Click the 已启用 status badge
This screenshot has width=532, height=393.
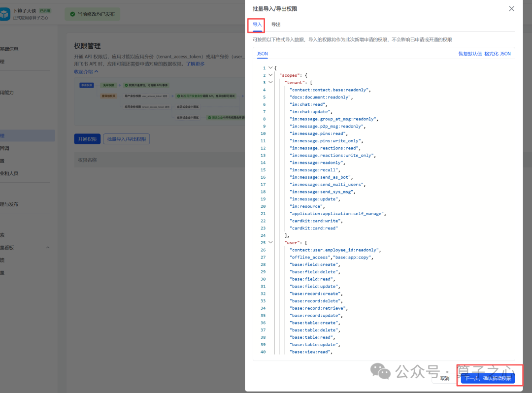[45, 11]
